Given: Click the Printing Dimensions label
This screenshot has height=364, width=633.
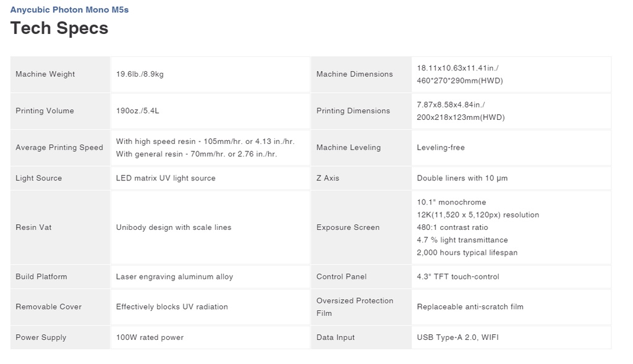Looking at the screenshot, I should [353, 111].
